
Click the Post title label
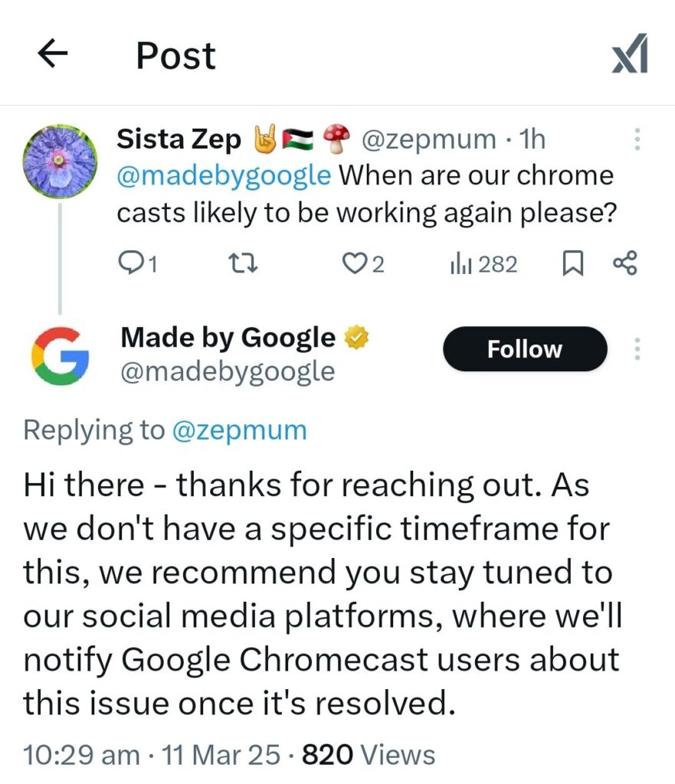(x=175, y=54)
